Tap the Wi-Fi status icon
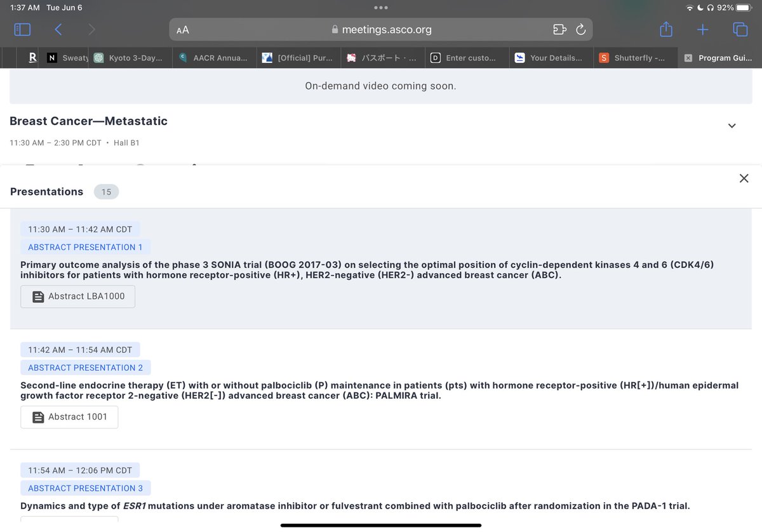762x532 pixels. [690, 8]
